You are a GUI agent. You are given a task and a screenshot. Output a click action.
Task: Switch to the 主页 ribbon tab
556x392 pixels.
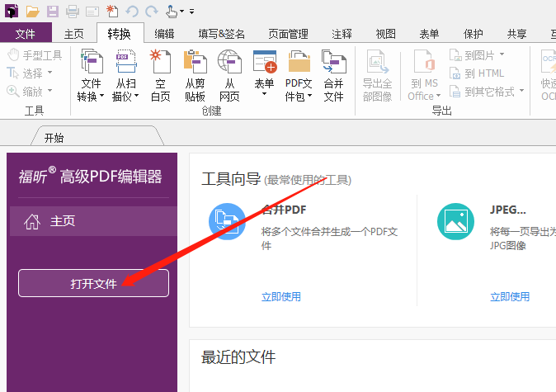pos(73,34)
